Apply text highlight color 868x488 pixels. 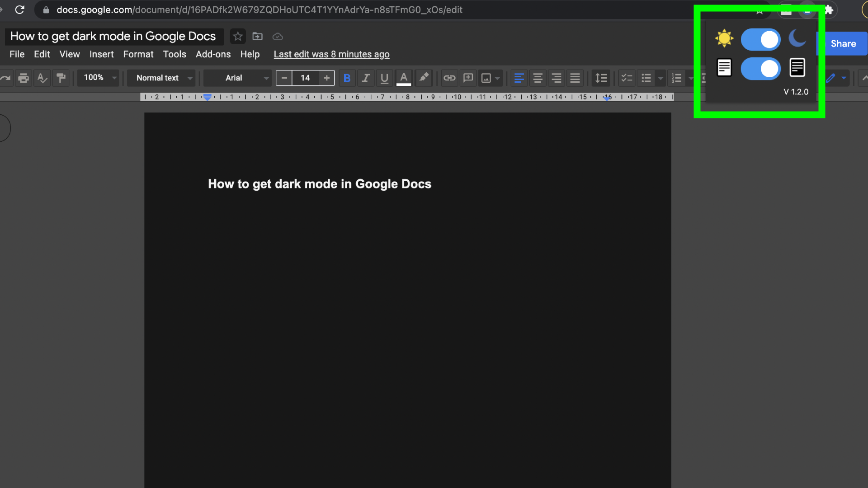(x=424, y=78)
